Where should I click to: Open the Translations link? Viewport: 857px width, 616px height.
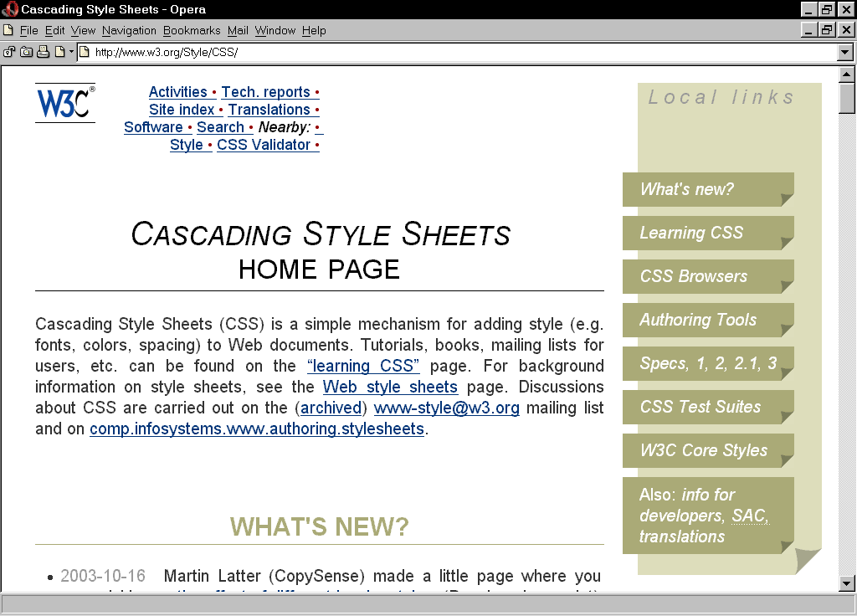pyautogui.click(x=269, y=110)
